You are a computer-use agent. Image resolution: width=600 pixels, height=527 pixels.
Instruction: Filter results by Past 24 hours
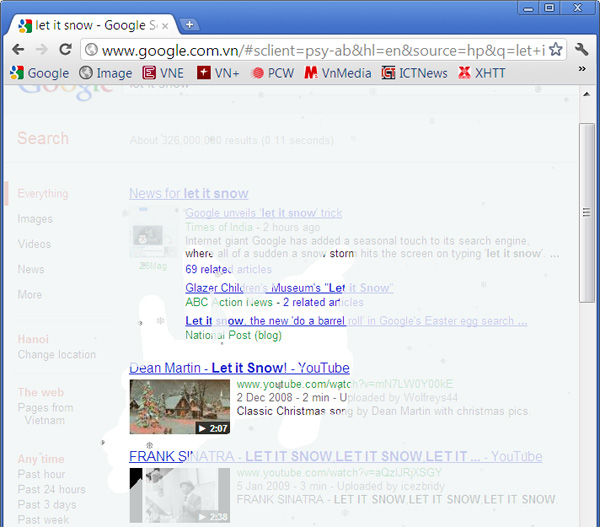(52, 489)
